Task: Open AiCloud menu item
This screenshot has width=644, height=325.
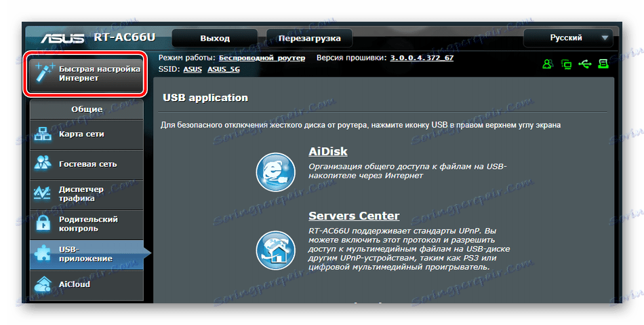Action: (x=87, y=284)
